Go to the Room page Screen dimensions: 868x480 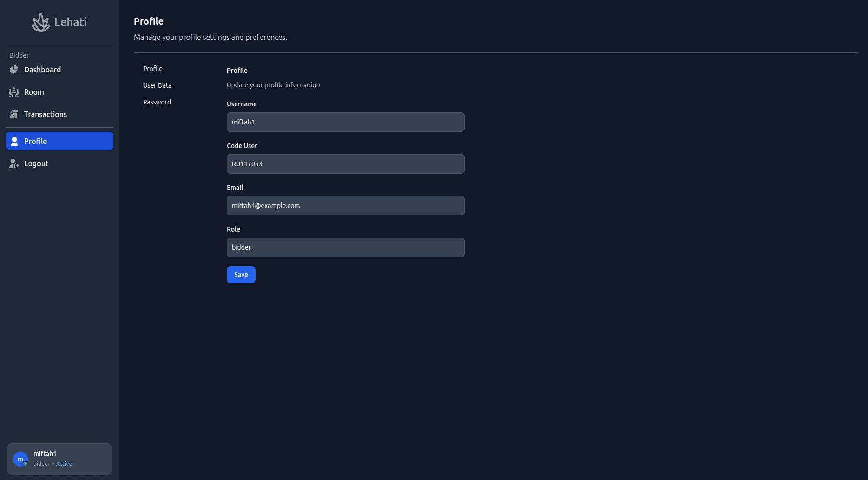(x=34, y=92)
